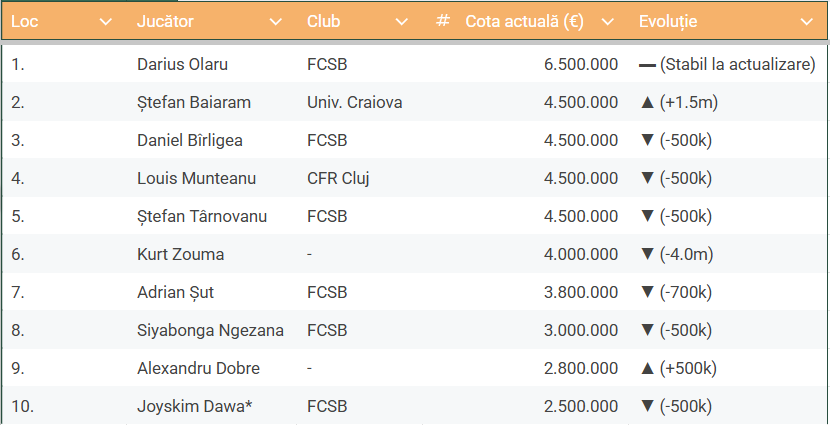Click the down arrow in Adrian Șut's row
This screenshot has width=830, height=425.
(x=646, y=292)
